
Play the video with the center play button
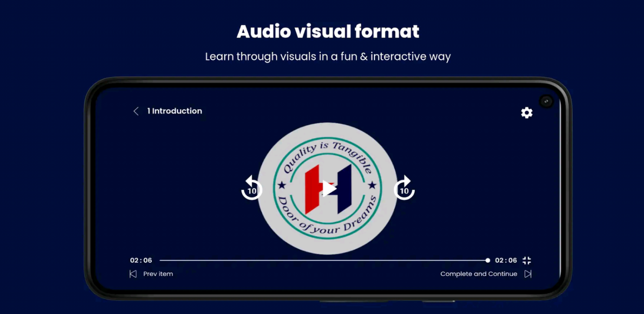(329, 189)
